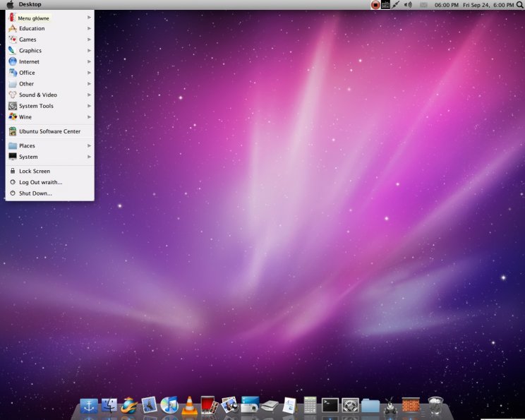Open the text document dock icon

tap(289, 405)
